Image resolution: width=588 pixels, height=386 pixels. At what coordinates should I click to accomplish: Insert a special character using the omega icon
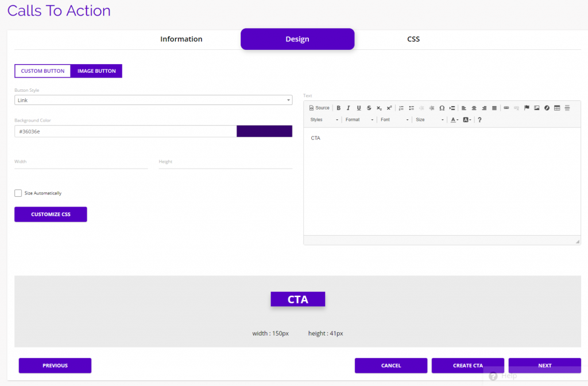[442, 108]
